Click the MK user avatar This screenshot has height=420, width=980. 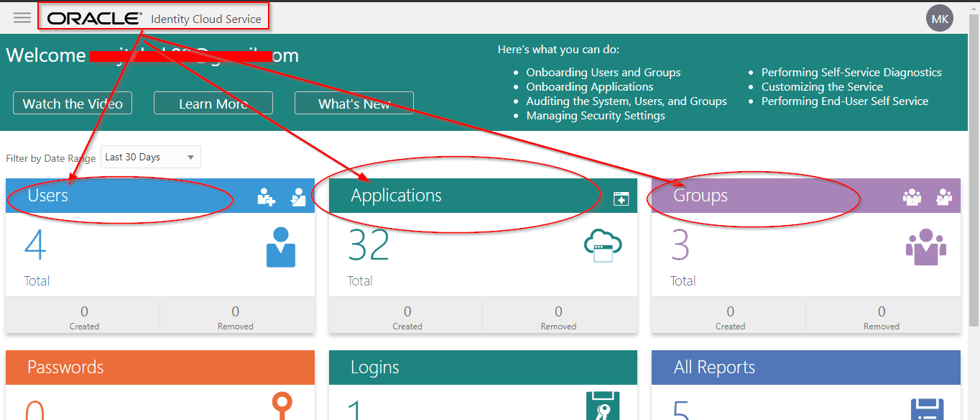(x=940, y=19)
